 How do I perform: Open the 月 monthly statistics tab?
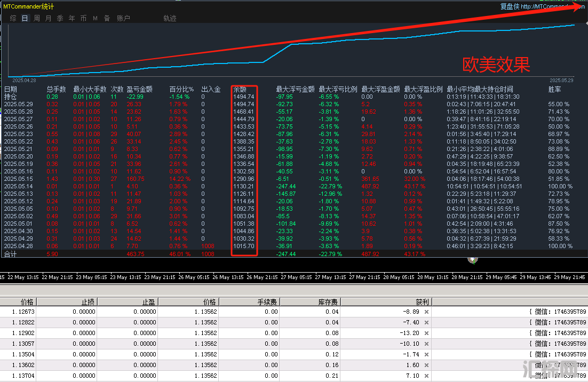click(x=49, y=18)
